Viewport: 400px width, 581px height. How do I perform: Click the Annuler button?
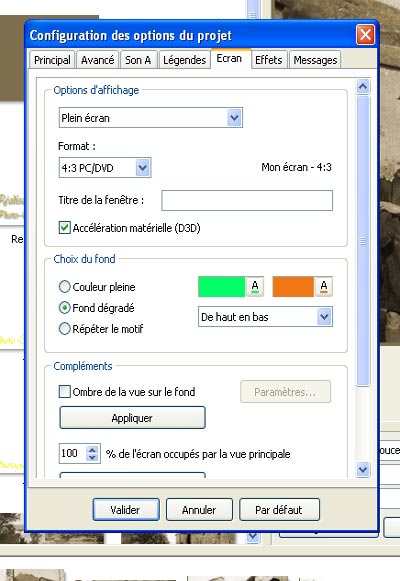point(199,510)
